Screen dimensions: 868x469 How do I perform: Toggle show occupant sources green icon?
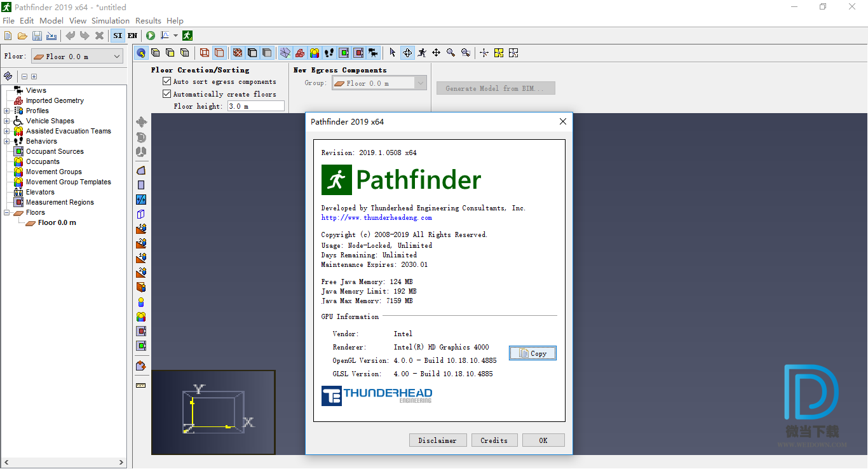pyautogui.click(x=344, y=53)
